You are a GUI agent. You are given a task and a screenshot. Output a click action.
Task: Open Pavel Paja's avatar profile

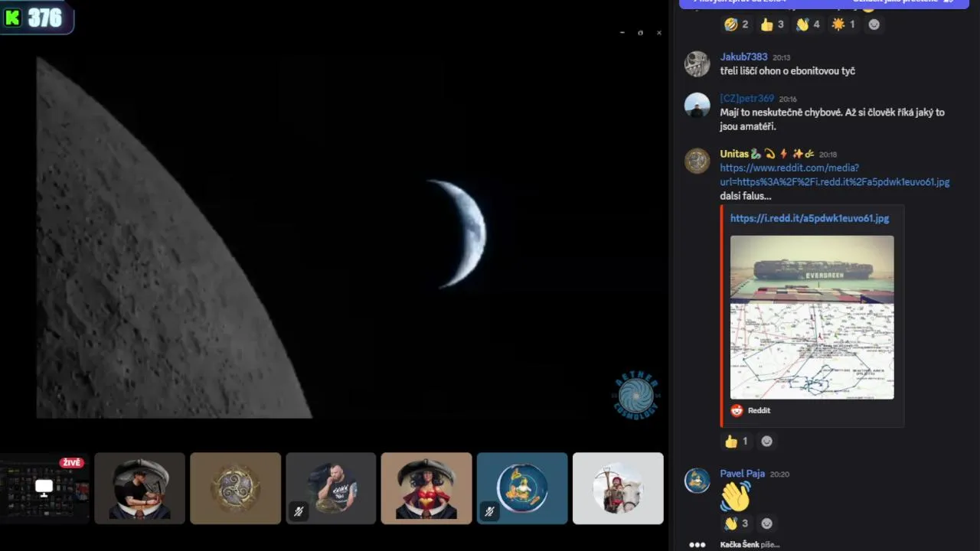click(x=697, y=481)
